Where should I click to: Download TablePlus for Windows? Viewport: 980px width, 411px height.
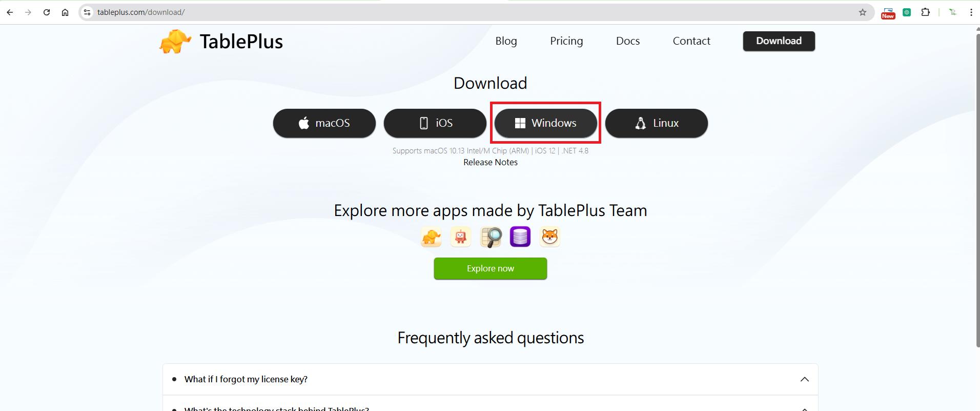(545, 123)
